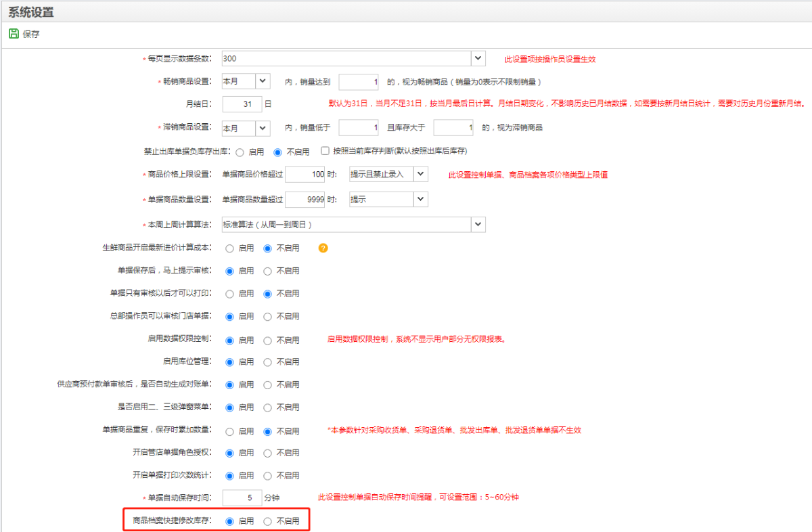Viewport: 812px width, 532px height.
Task: Enable 单据只有审核以后才可以打印
Action: 230,294
